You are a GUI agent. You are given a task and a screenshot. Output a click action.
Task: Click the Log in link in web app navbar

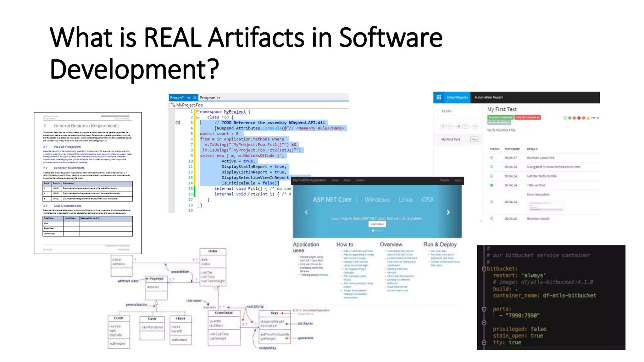pyautogui.click(x=458, y=180)
